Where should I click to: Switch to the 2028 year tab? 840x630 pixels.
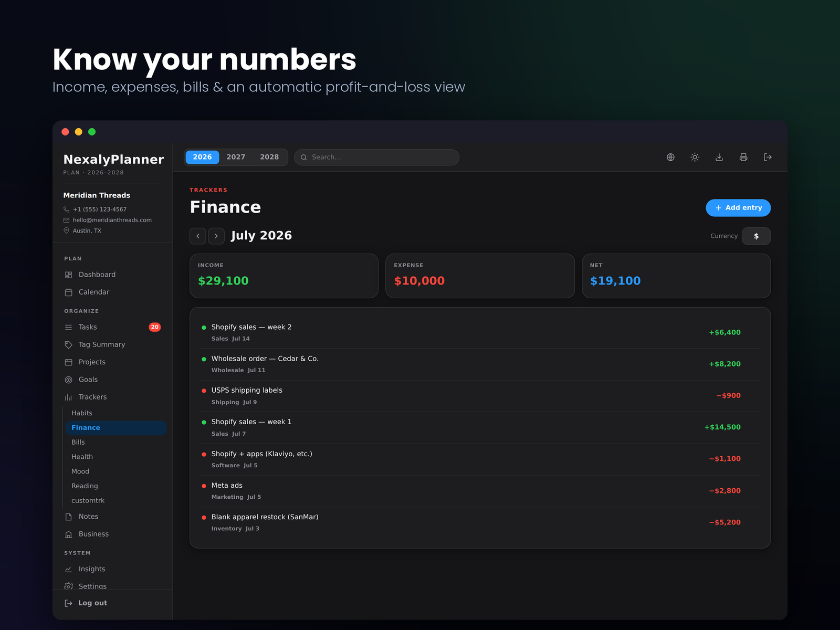(269, 157)
